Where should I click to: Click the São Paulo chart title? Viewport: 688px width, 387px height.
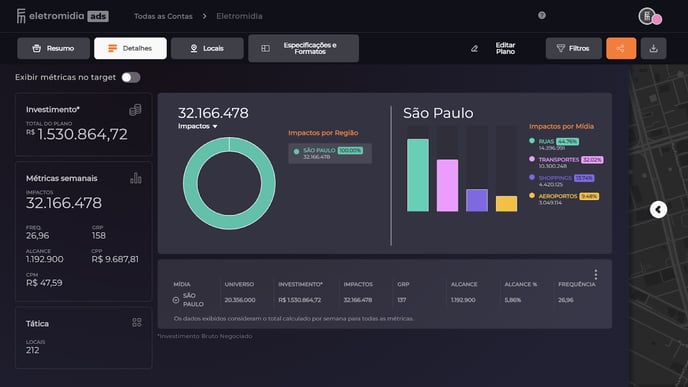[x=438, y=113]
